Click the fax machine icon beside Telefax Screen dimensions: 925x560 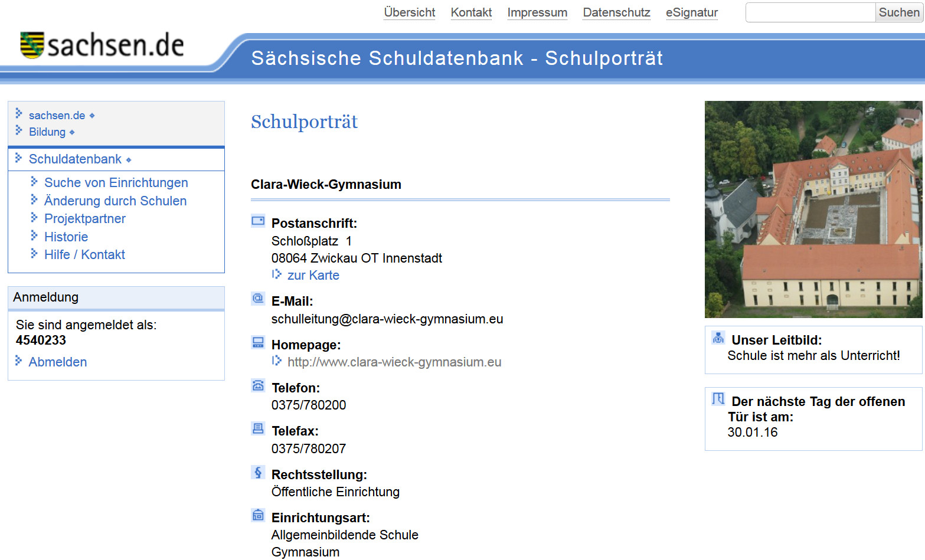click(258, 428)
